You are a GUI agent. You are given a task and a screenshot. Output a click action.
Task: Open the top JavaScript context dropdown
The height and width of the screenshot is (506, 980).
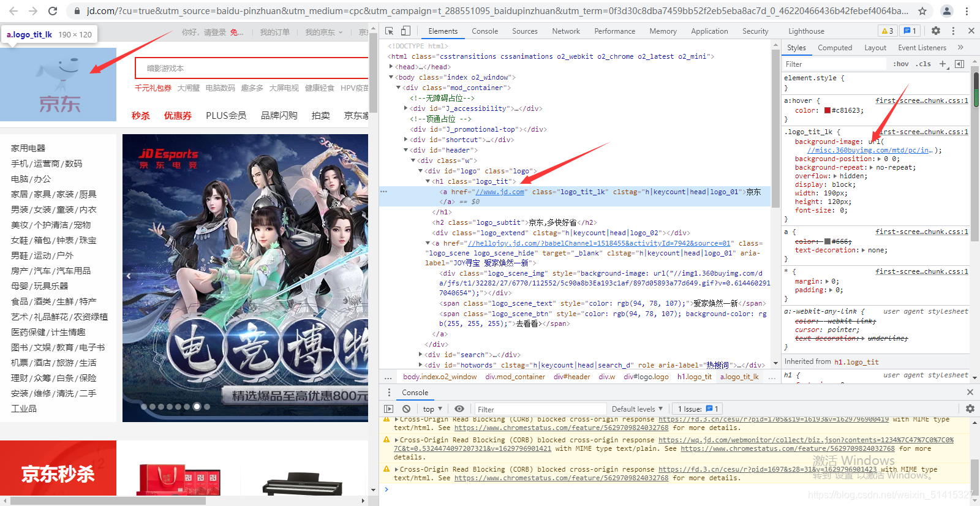pos(431,409)
